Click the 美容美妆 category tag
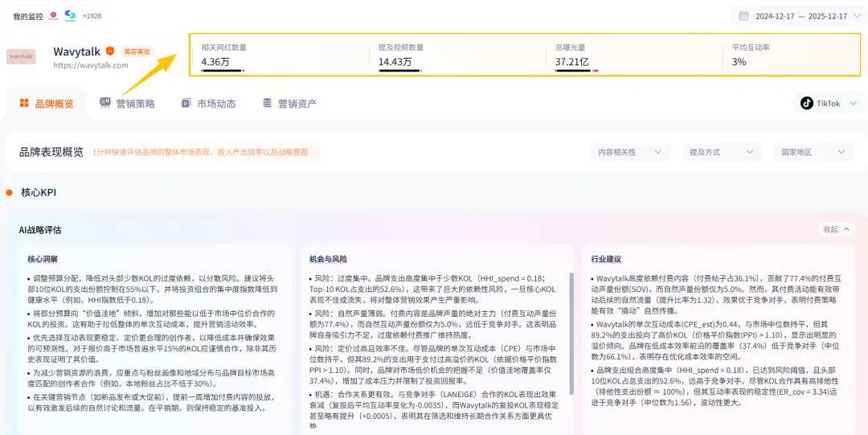 [136, 51]
